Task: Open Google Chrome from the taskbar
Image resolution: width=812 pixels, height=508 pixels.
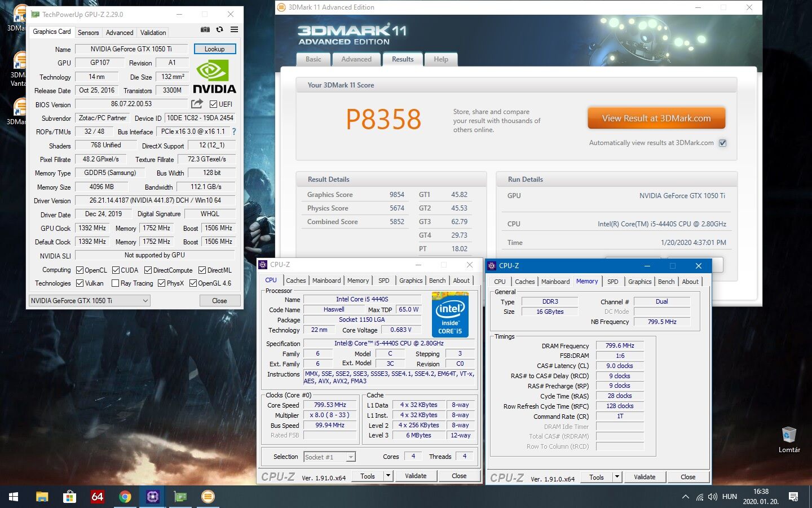Action: click(125, 497)
